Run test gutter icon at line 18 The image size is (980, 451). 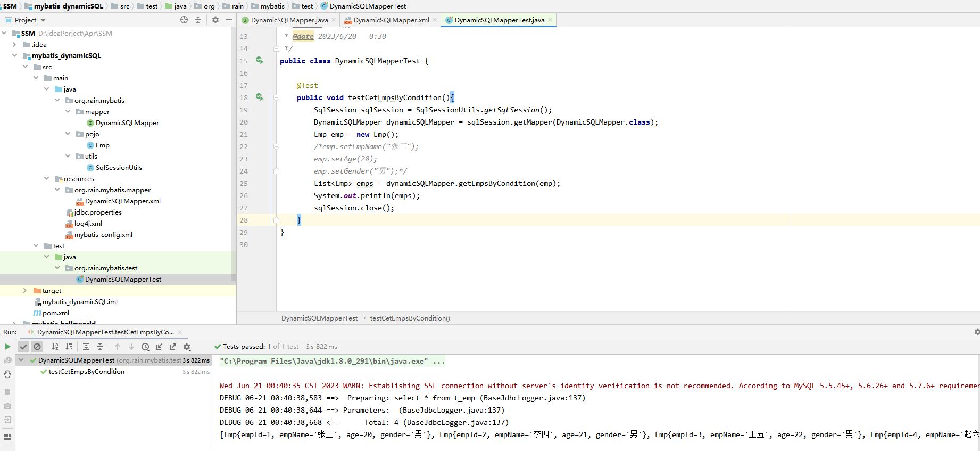(x=260, y=97)
